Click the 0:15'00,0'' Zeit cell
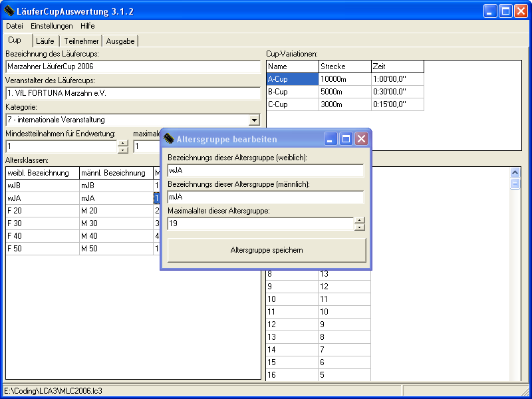Image resolution: width=532 pixels, height=399 pixels. pos(398,104)
